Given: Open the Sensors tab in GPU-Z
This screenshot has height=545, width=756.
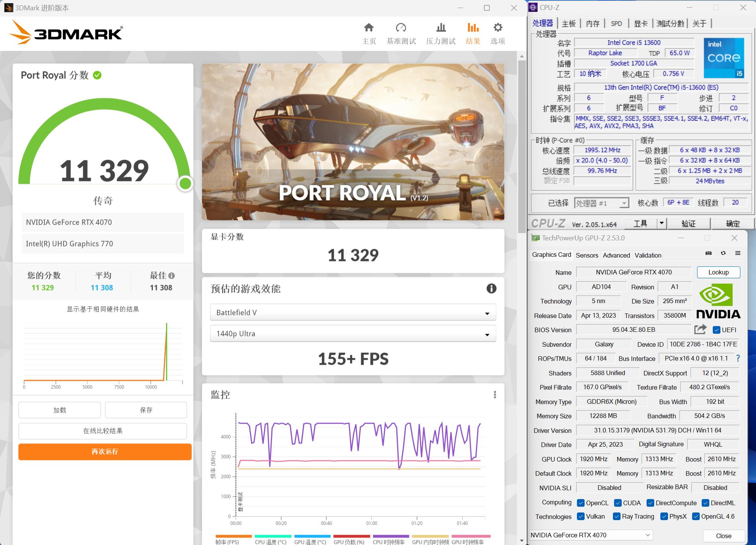Looking at the screenshot, I should (587, 255).
